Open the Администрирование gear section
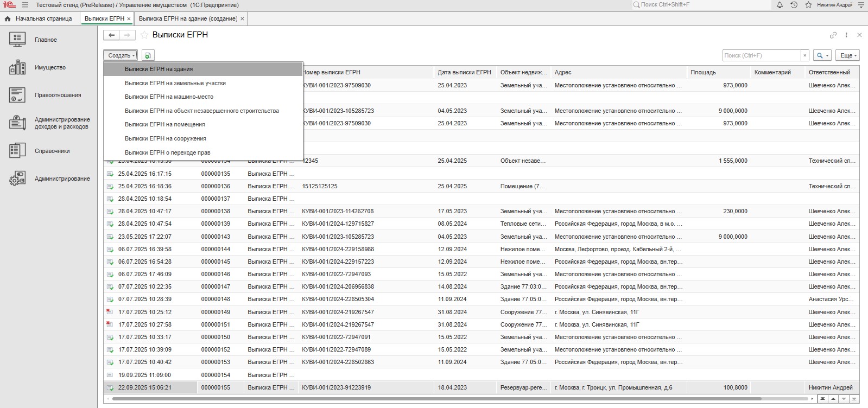 click(x=62, y=178)
